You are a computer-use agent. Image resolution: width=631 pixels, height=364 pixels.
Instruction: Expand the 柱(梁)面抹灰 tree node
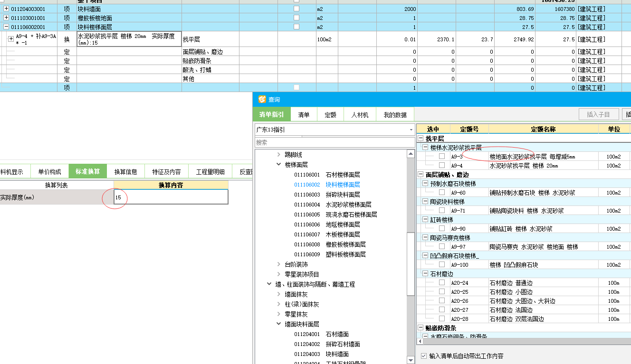point(279,304)
